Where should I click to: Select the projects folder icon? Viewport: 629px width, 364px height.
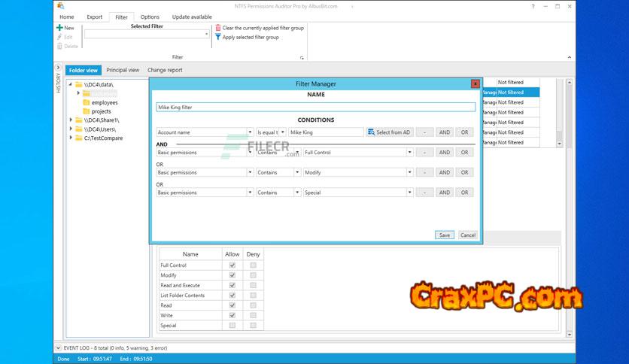[x=86, y=111]
